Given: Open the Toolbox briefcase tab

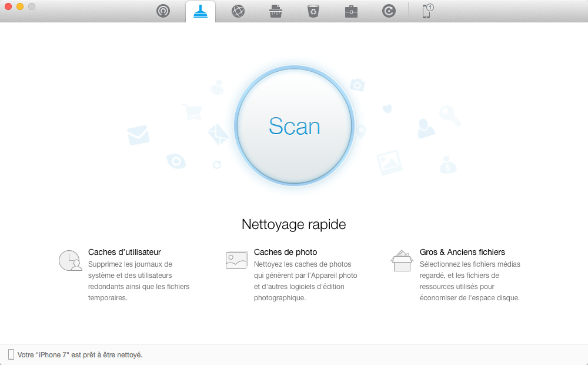Looking at the screenshot, I should point(351,12).
